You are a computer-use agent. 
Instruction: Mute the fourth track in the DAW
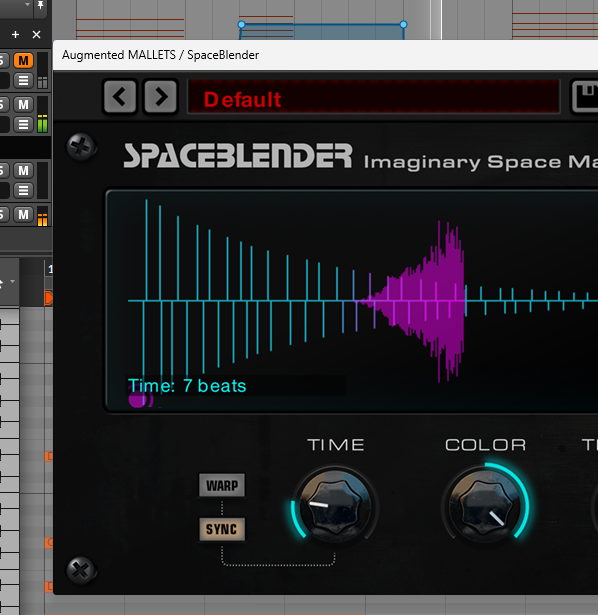click(x=24, y=214)
